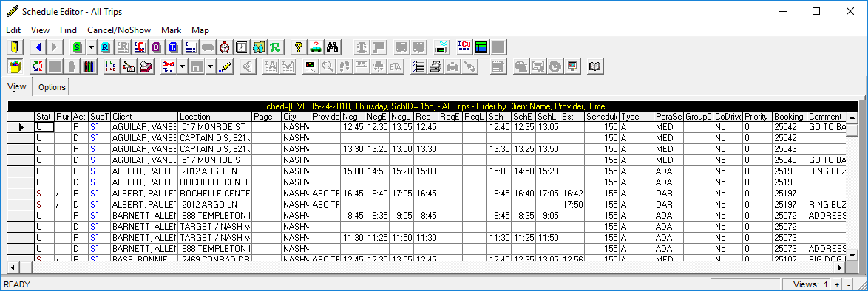Click the colored crayons icon
The height and width of the screenshot is (291, 868).
89,66
